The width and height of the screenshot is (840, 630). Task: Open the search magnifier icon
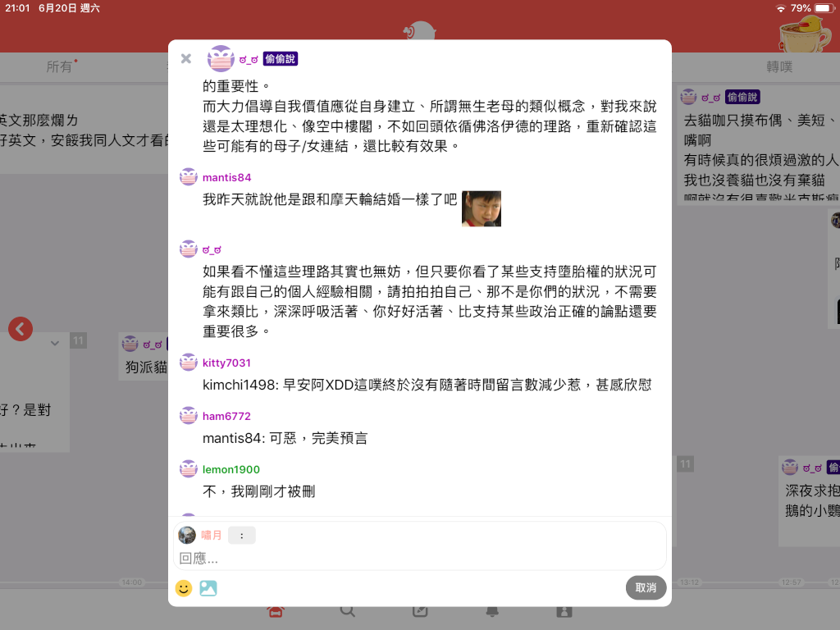(347, 611)
